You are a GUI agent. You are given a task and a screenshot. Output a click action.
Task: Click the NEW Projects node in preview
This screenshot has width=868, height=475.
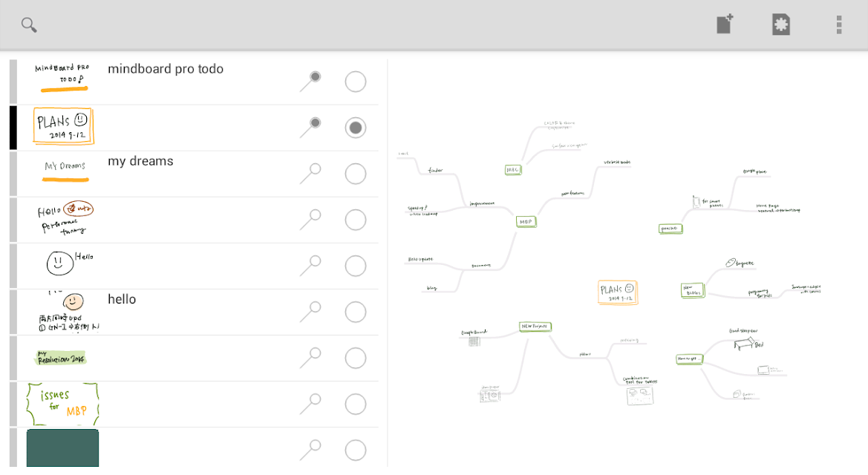535,327
